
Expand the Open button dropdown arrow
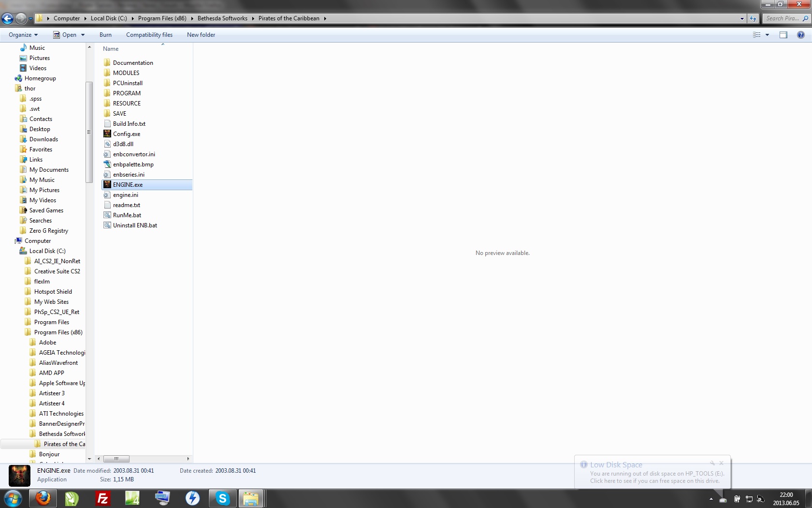coord(83,35)
